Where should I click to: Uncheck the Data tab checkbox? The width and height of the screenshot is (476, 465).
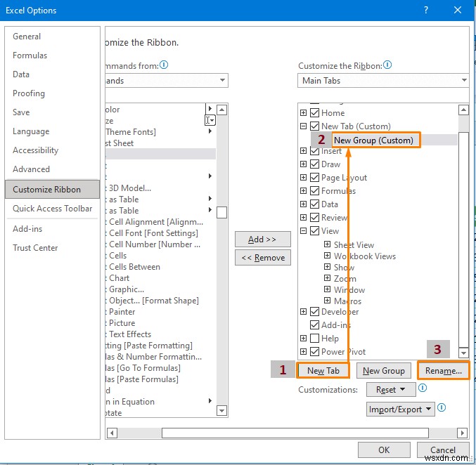[x=314, y=204]
